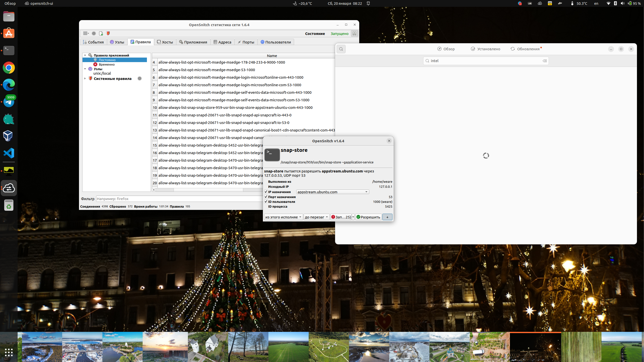Open the Пользователи tab
644x362 pixels.
click(x=276, y=42)
